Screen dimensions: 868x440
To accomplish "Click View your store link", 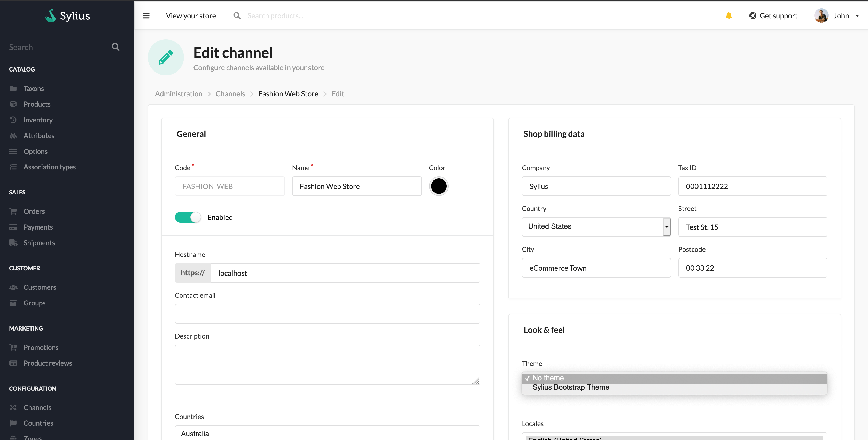I will pyautogui.click(x=191, y=15).
